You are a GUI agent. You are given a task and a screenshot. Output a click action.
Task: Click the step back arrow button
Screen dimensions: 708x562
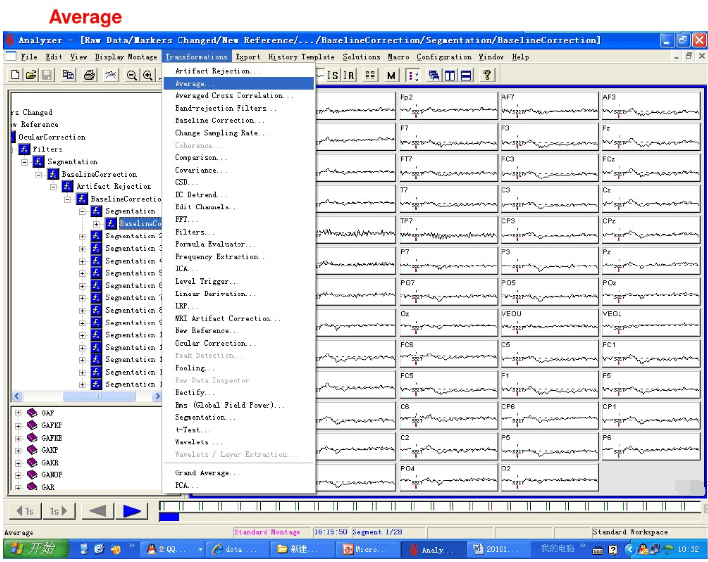pos(97,511)
